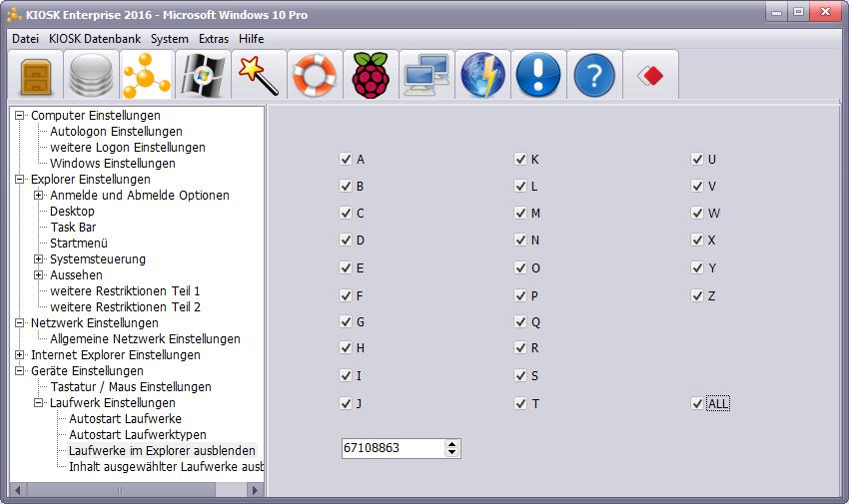849x504 pixels.
Task: Open the Hilfe menu
Action: (252, 39)
